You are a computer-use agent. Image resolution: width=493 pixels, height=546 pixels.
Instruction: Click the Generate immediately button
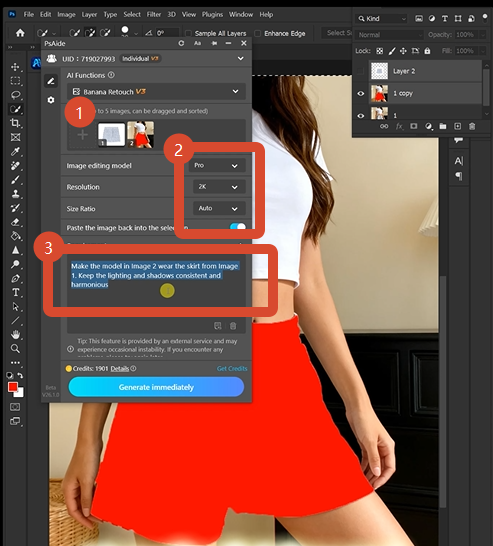tap(156, 387)
